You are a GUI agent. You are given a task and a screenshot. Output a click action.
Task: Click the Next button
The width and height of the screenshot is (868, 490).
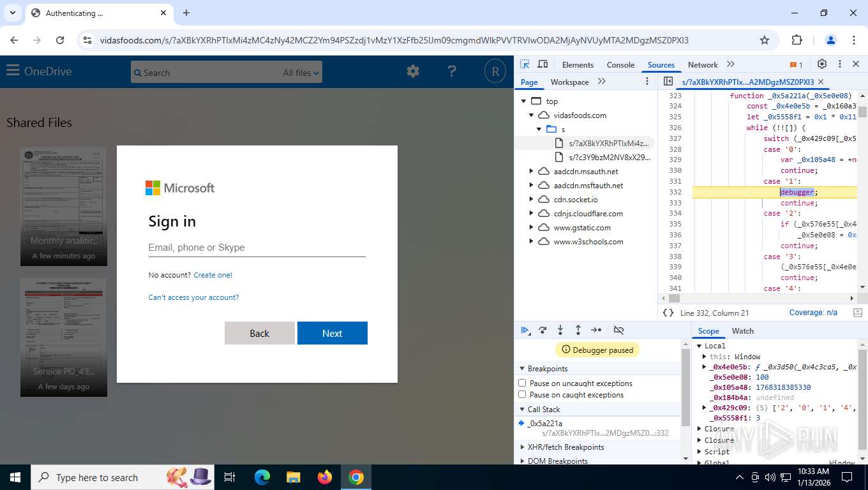333,333
